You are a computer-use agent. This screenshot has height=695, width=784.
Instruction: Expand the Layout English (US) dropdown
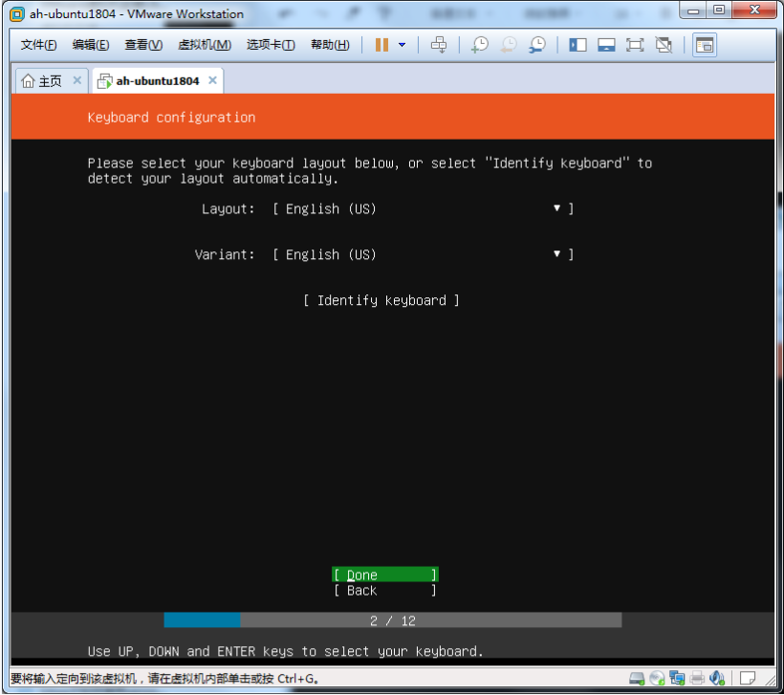(x=423, y=208)
